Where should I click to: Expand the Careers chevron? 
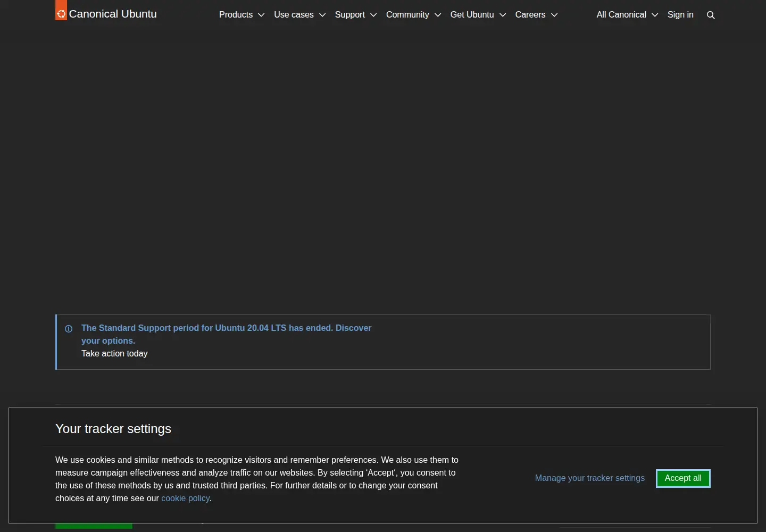(x=554, y=15)
